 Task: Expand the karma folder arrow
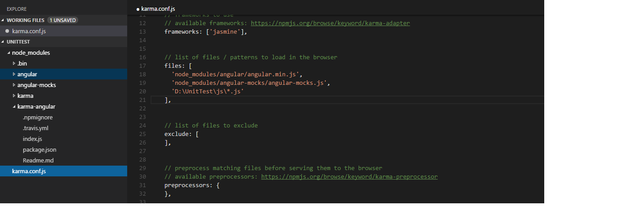[14, 96]
